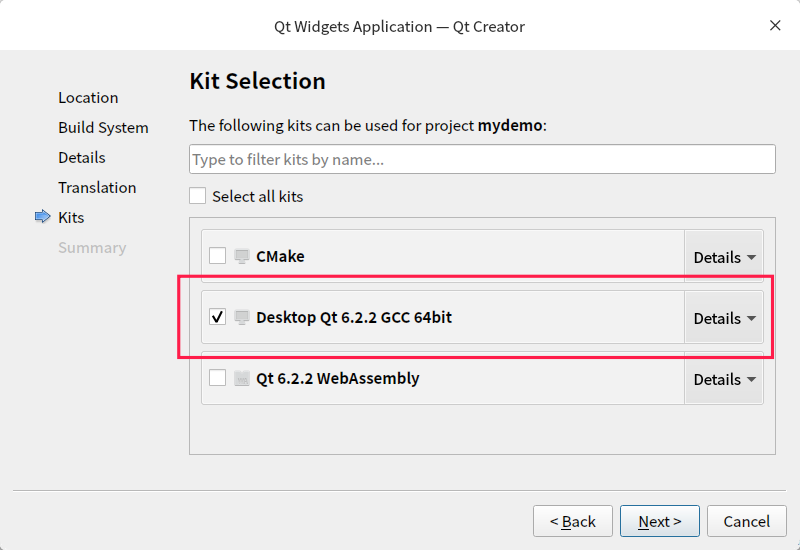This screenshot has width=800, height=550.
Task: Close the Qt Creator wizard dialog
Action: point(775,25)
